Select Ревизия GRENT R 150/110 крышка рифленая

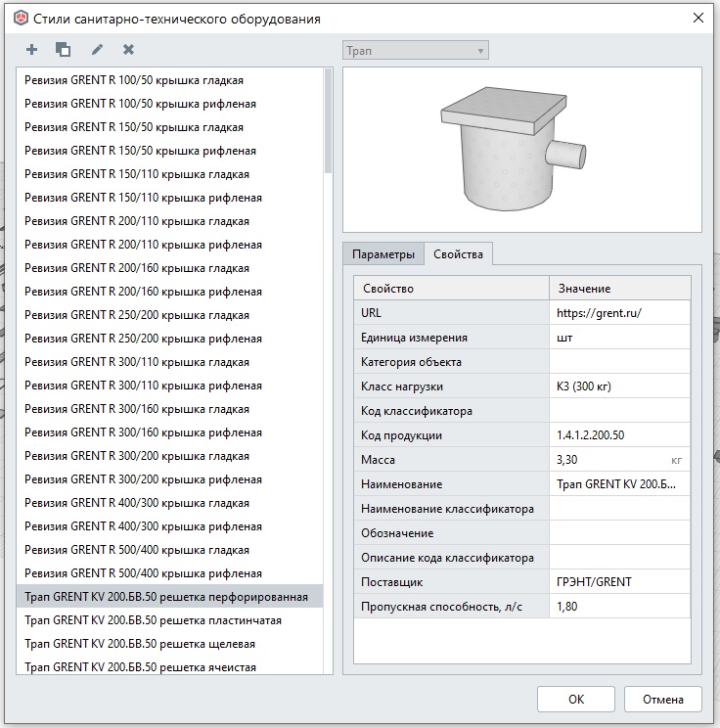(x=170, y=198)
